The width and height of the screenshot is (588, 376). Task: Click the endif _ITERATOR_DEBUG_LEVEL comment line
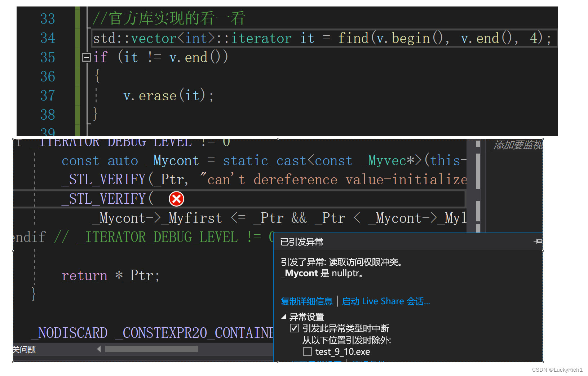coord(144,237)
